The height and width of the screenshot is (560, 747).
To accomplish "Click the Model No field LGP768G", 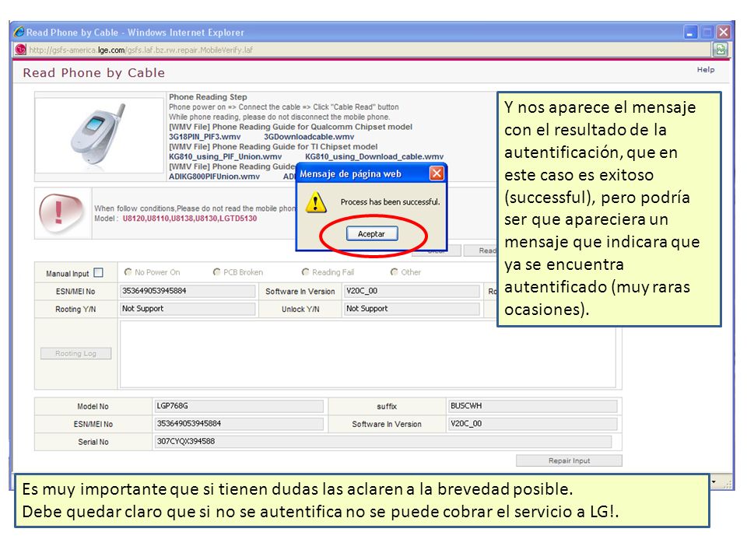I will pos(239,406).
